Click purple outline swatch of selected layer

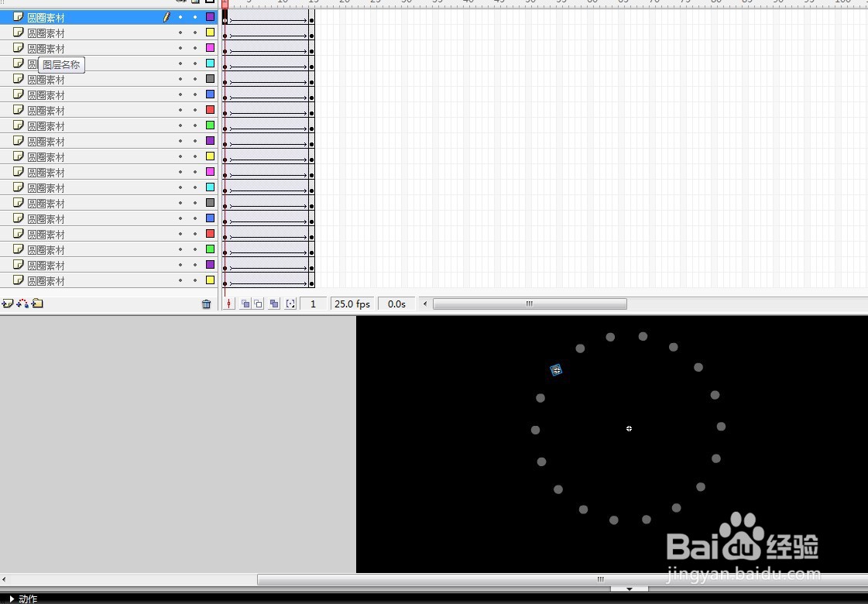coord(211,17)
